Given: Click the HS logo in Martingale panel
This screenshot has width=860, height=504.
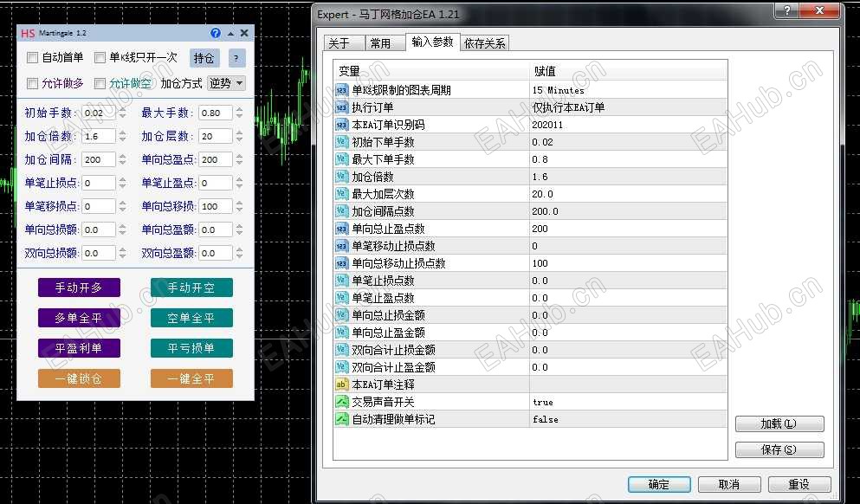Looking at the screenshot, I should tap(28, 34).
